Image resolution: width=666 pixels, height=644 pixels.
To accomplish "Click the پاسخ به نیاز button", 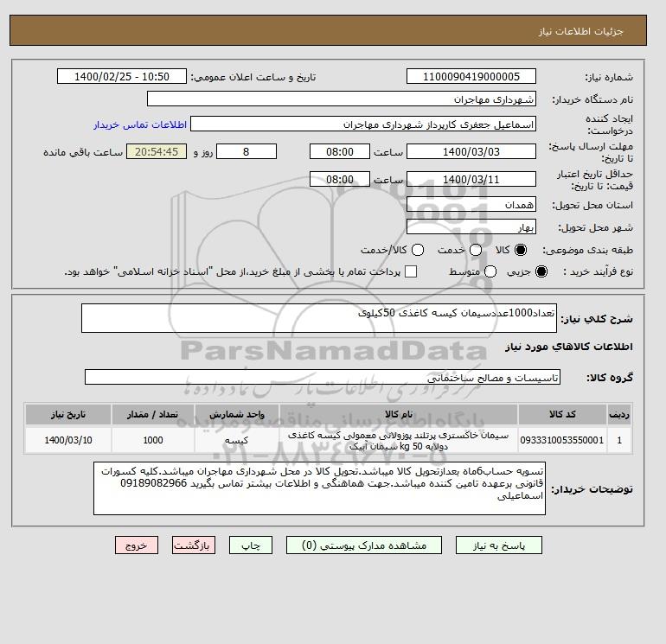I will coord(499,545).
